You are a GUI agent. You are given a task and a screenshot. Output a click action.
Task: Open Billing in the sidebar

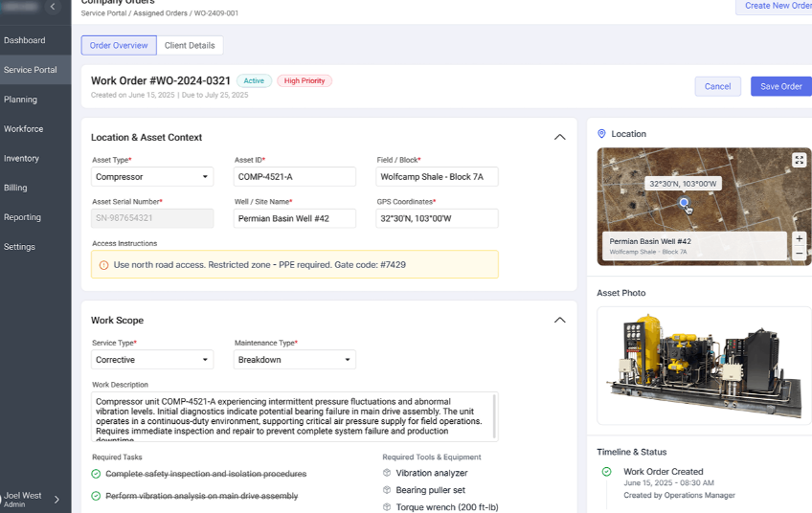point(35,188)
